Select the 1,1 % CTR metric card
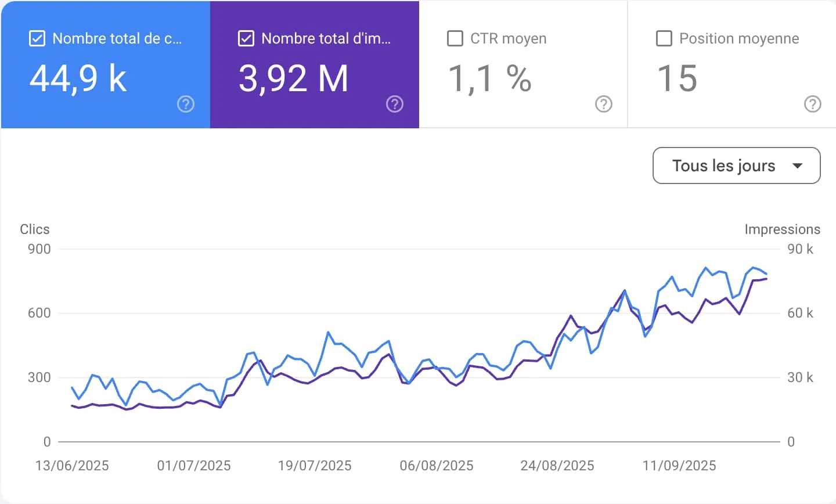The width and height of the screenshot is (836, 504). click(523, 64)
